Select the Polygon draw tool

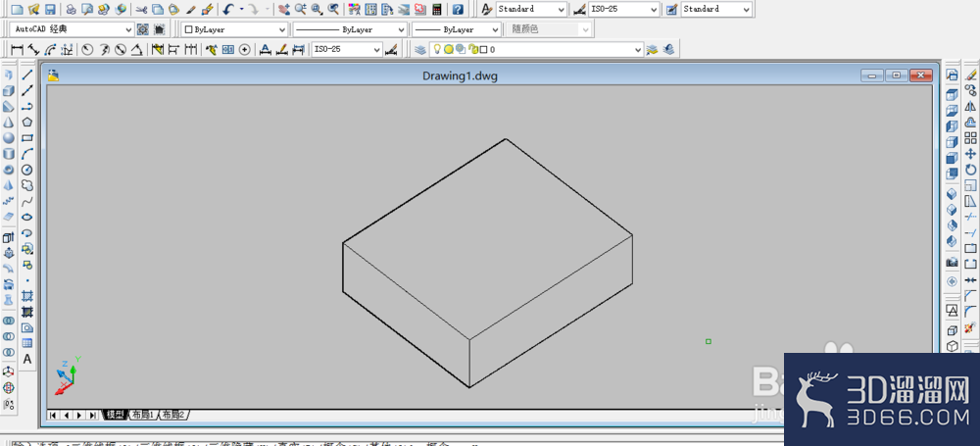(x=27, y=122)
